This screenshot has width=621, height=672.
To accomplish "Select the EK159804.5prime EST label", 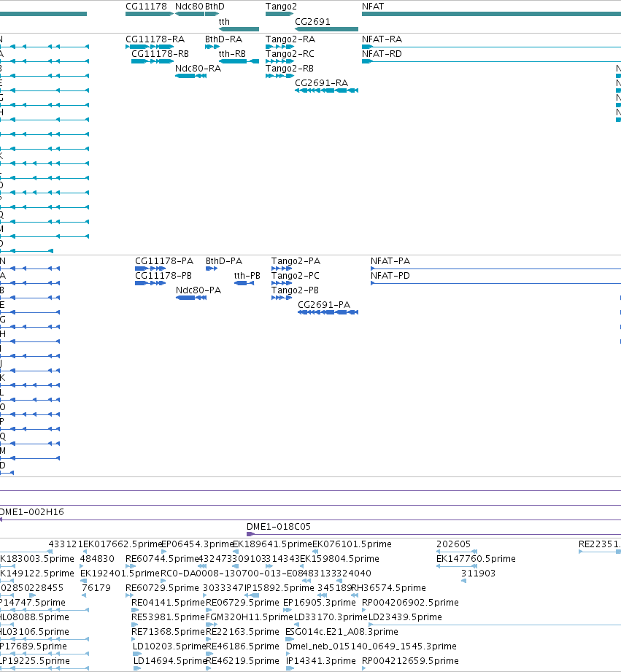I will 339,559.
